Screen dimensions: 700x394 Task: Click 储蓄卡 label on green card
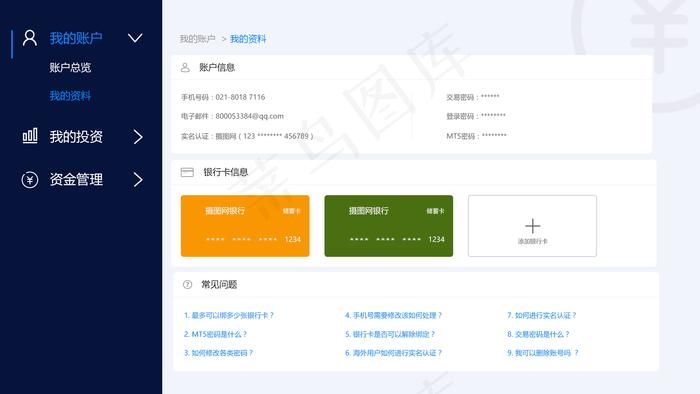coord(435,211)
